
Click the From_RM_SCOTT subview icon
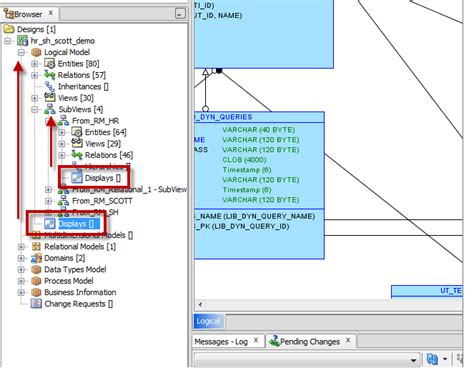63,201
